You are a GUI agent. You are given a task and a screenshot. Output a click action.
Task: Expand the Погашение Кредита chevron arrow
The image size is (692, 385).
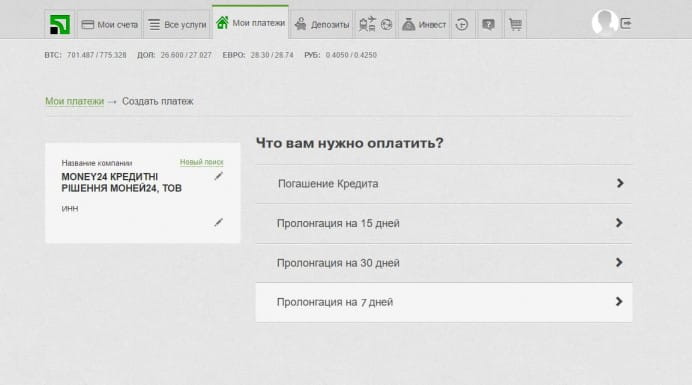[x=620, y=183]
